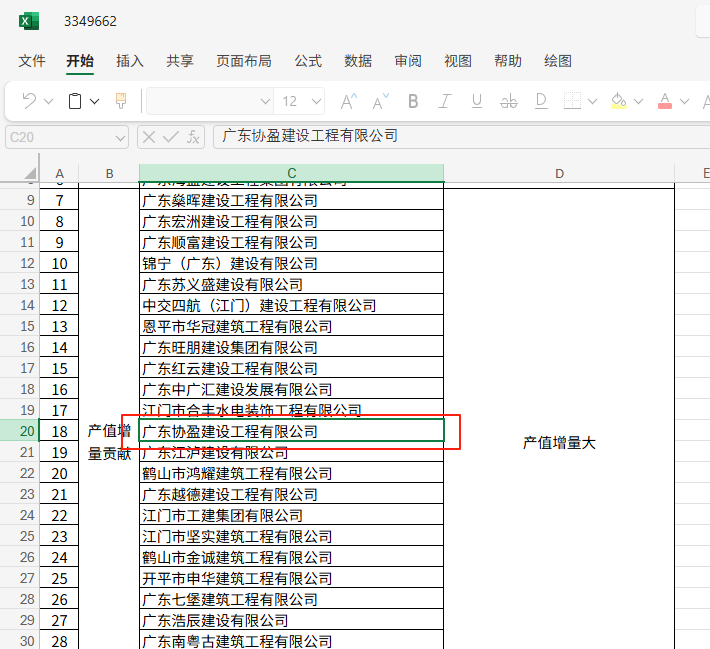The width and height of the screenshot is (710, 649).
Task: Open the 文件 menu
Action: tap(32, 61)
